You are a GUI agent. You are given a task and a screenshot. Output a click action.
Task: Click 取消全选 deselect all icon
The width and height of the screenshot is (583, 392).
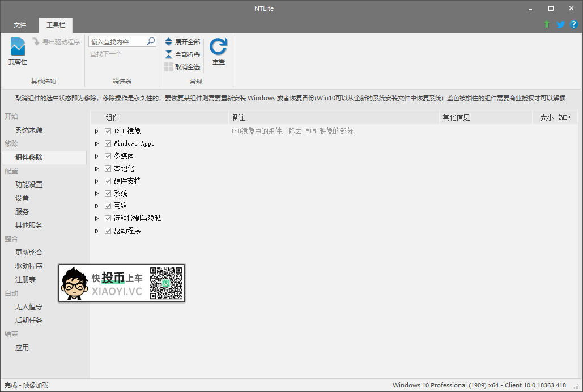[x=169, y=67]
